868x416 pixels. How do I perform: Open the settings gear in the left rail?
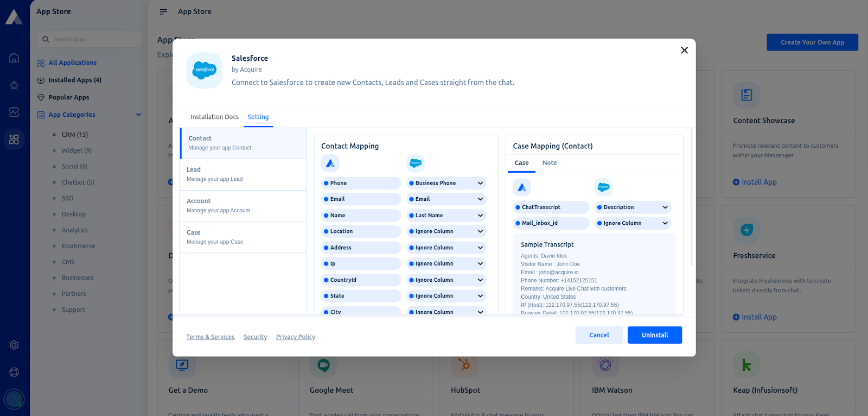coord(14,345)
